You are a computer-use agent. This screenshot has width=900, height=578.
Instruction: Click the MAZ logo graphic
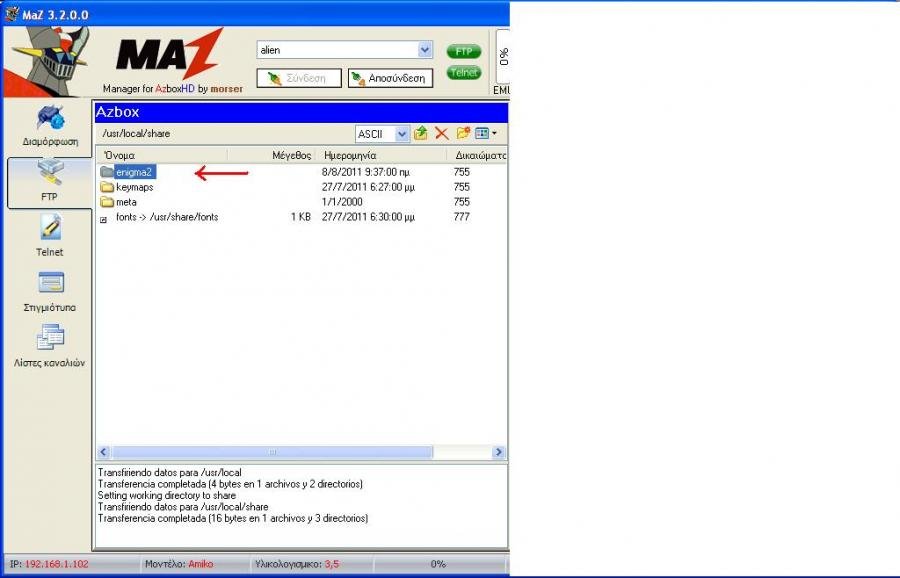point(169,56)
